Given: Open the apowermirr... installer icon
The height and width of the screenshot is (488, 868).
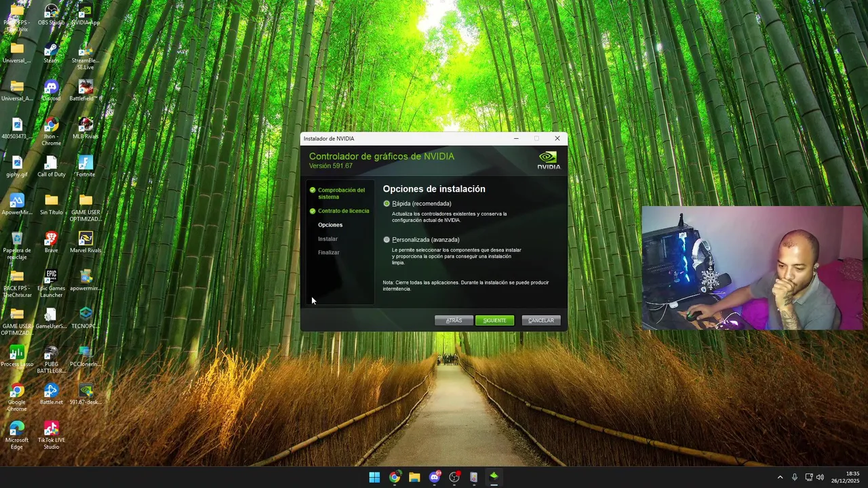Looking at the screenshot, I should coord(85,281).
